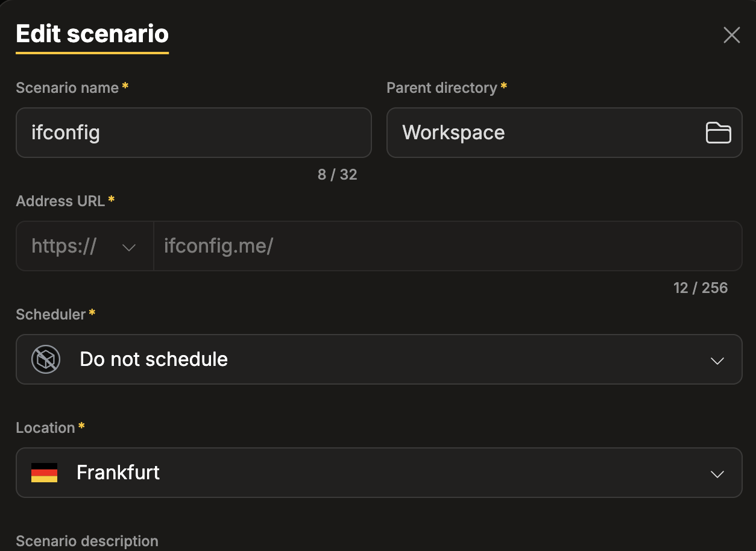Open the Location Frankfurt dropdown
Screen dimensions: 756x551
[379, 473]
